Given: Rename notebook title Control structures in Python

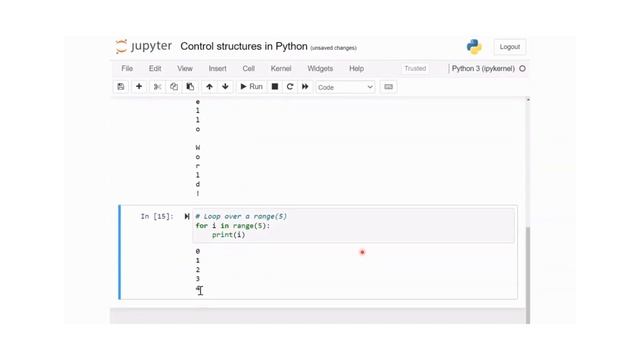Looking at the screenshot, I should (244, 47).
